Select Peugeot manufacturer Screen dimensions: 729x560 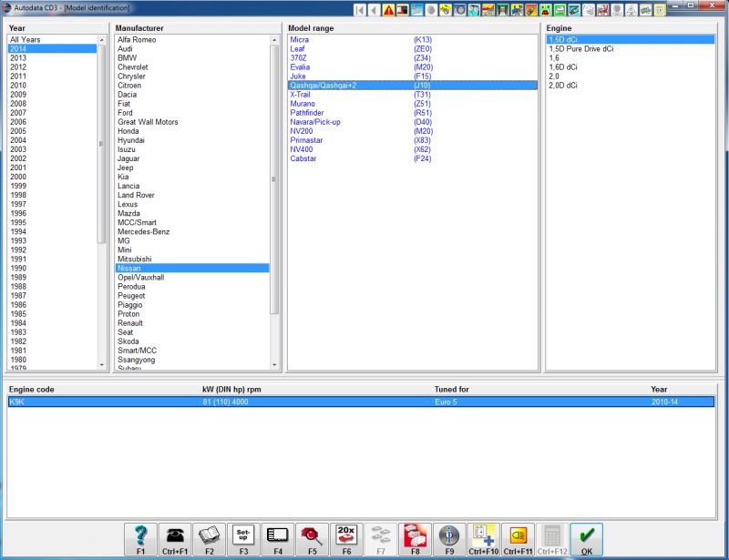[x=192, y=296]
